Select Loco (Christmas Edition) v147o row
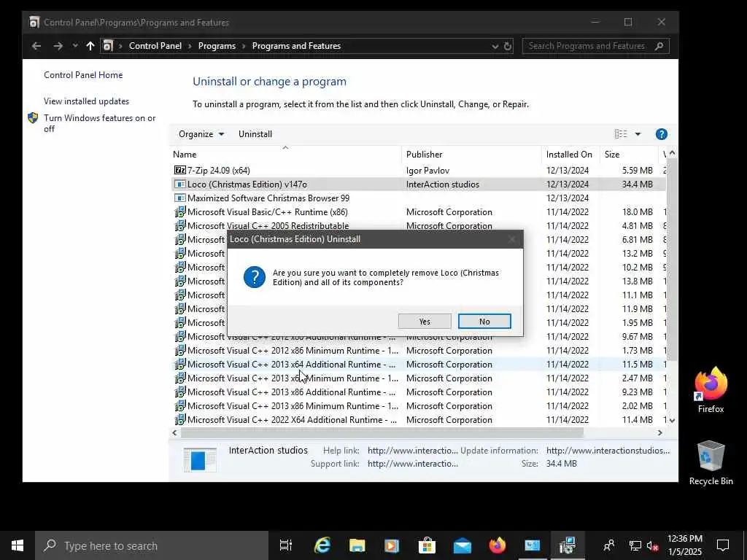 pos(418,184)
